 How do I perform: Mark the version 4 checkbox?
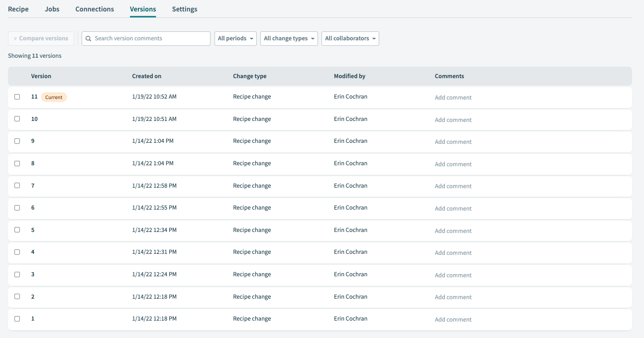(17, 252)
